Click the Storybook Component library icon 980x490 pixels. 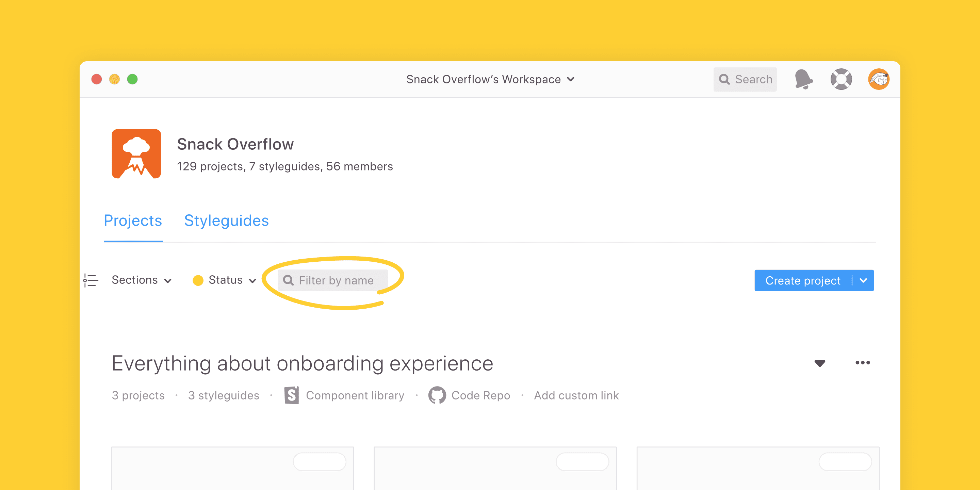pyautogui.click(x=291, y=395)
